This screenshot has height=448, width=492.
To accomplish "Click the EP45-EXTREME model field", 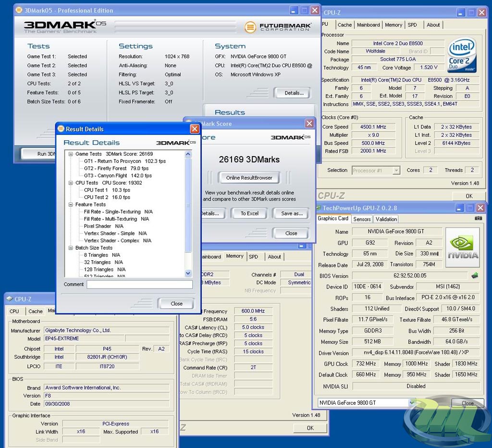I will coord(84,339).
